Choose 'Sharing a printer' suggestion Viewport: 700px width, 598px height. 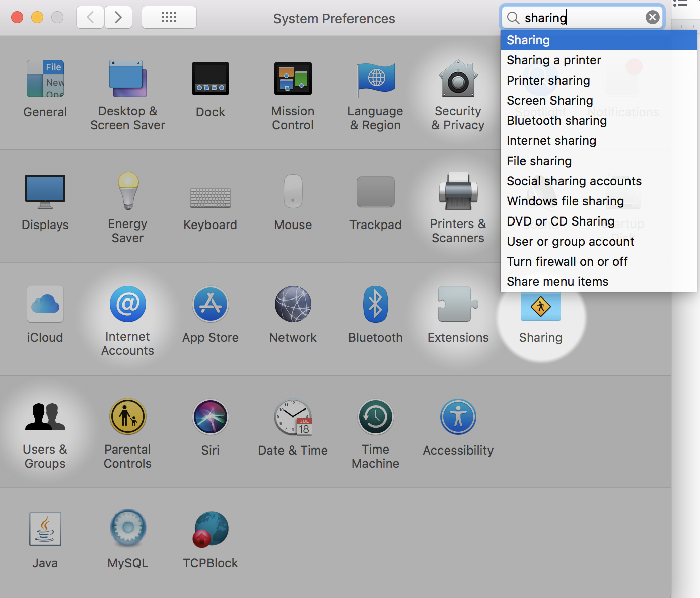599,60
